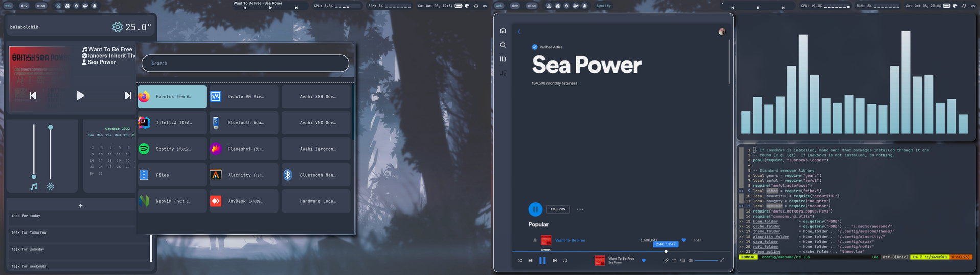This screenshot has height=275, width=980.
Task: Mute Spotify using the speaker icon
Action: click(x=691, y=260)
